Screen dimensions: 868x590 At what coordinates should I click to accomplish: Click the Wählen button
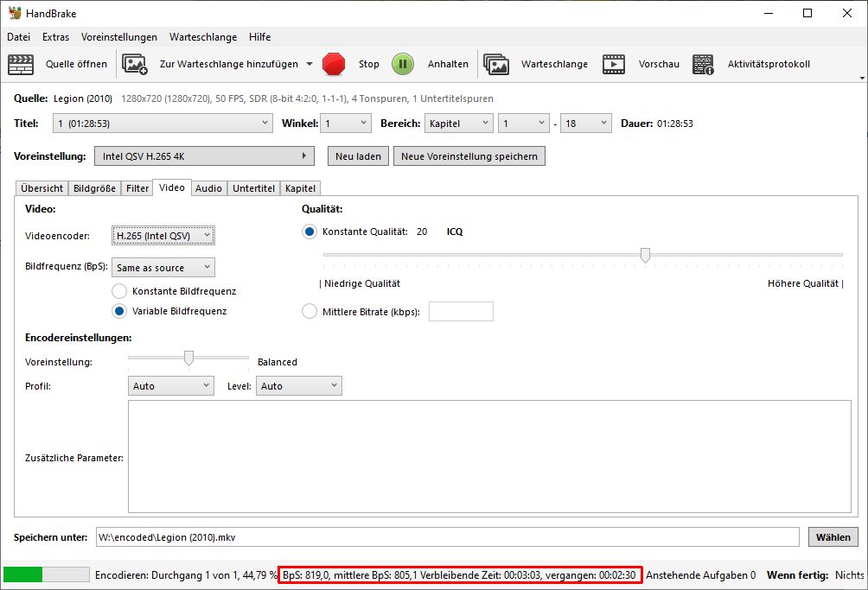833,537
